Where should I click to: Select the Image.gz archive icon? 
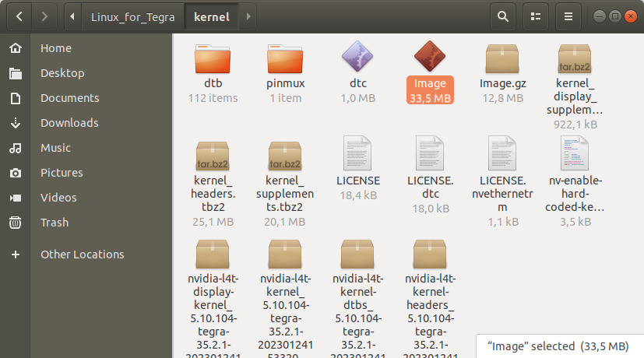(502, 58)
